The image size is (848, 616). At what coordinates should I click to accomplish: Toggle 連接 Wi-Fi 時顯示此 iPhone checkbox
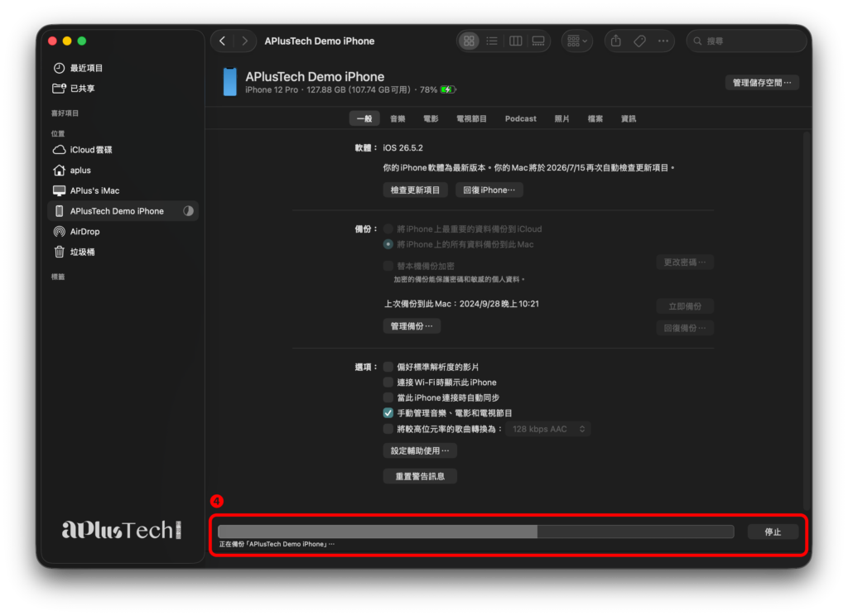point(388,383)
